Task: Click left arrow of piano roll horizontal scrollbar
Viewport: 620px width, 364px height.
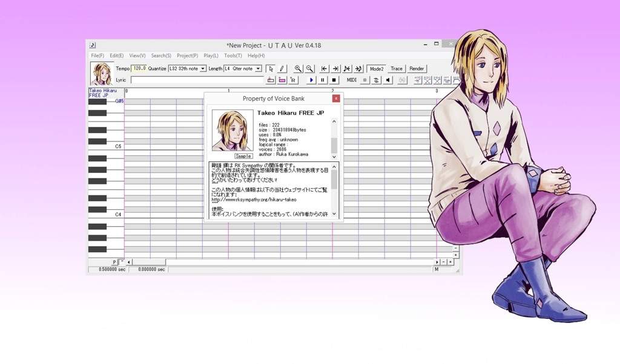Action: click(129, 262)
